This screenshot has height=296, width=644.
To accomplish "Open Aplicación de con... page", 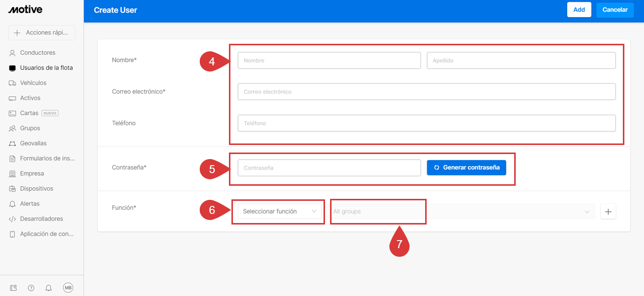I will pyautogui.click(x=47, y=234).
